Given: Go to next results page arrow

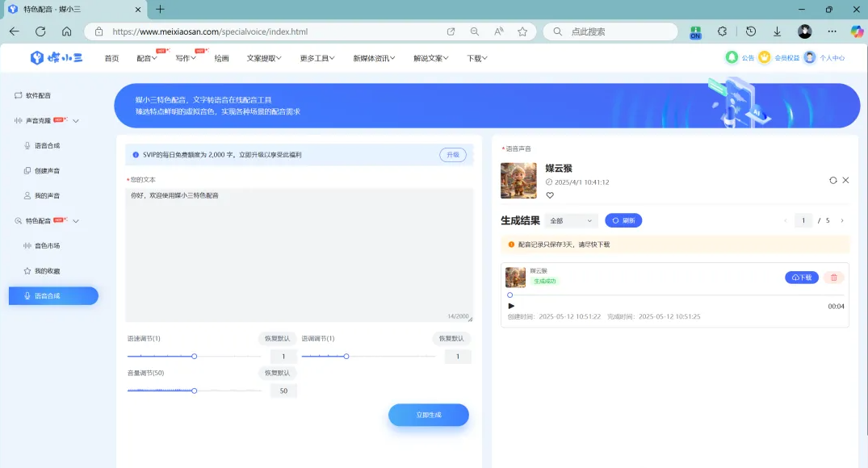Looking at the screenshot, I should (842, 221).
